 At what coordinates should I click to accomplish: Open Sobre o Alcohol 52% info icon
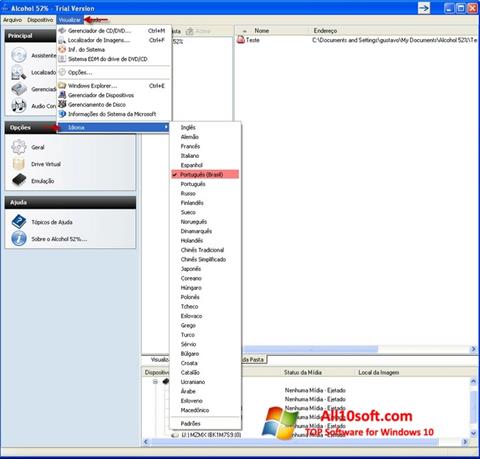[19, 239]
